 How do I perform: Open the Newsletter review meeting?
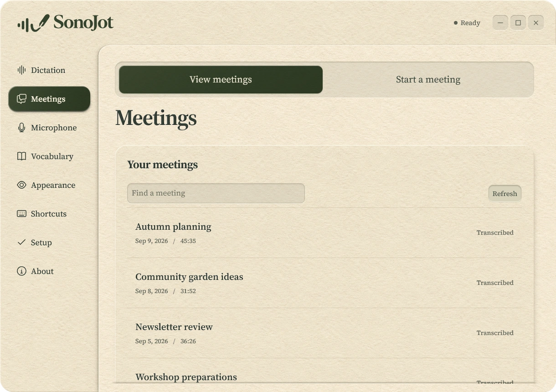tap(324, 333)
